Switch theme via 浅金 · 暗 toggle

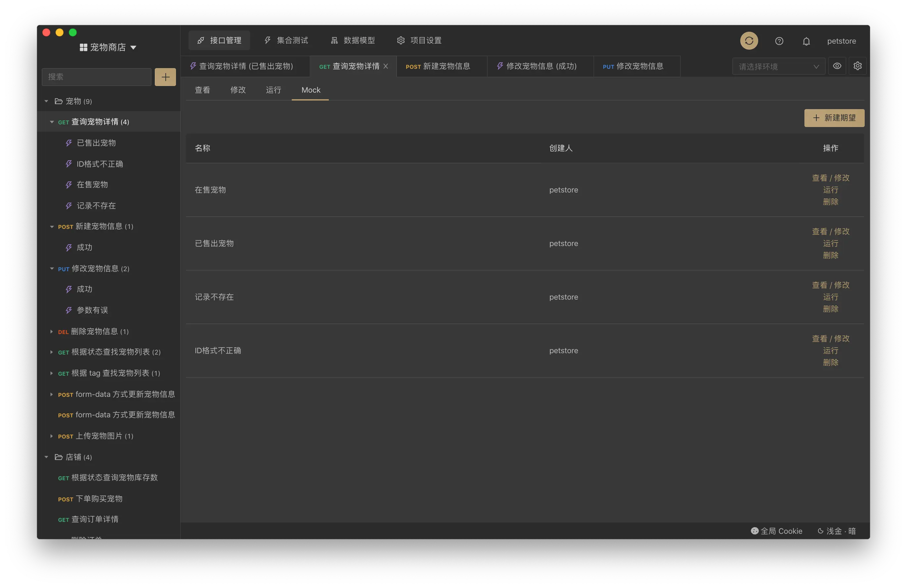tap(837, 531)
